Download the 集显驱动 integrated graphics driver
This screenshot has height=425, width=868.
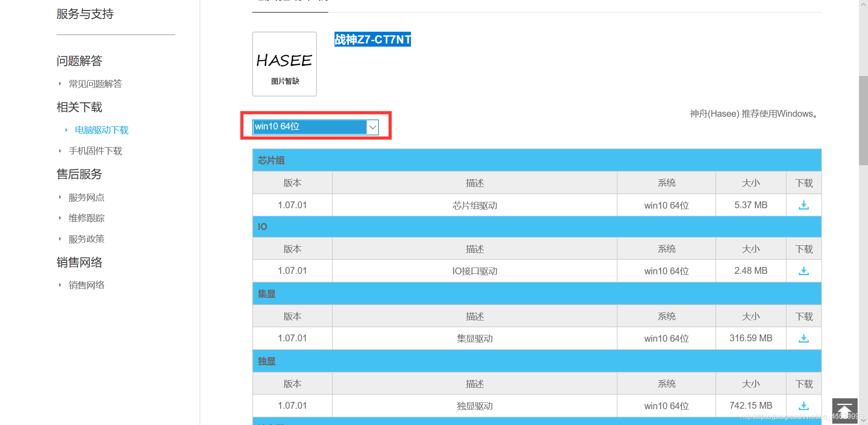pyautogui.click(x=803, y=338)
